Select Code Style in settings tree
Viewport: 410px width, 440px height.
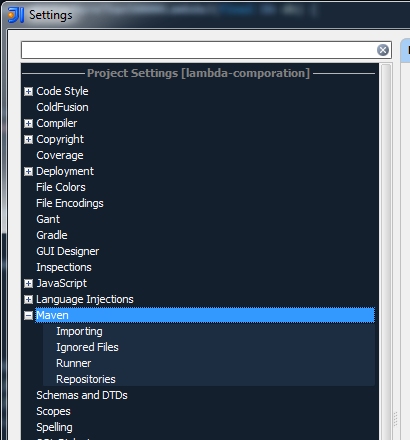coord(62,91)
